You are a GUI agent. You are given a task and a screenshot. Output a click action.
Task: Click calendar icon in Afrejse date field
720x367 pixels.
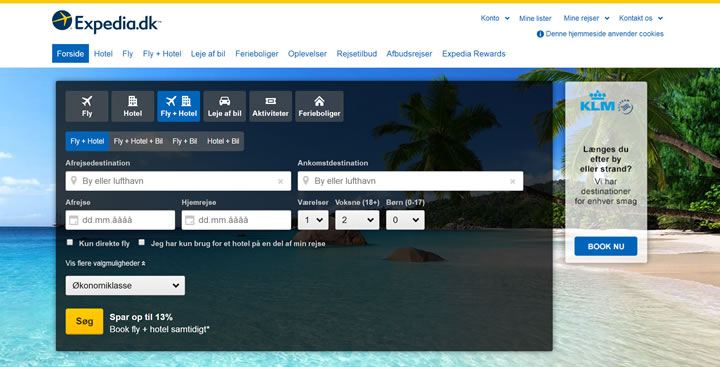click(73, 220)
